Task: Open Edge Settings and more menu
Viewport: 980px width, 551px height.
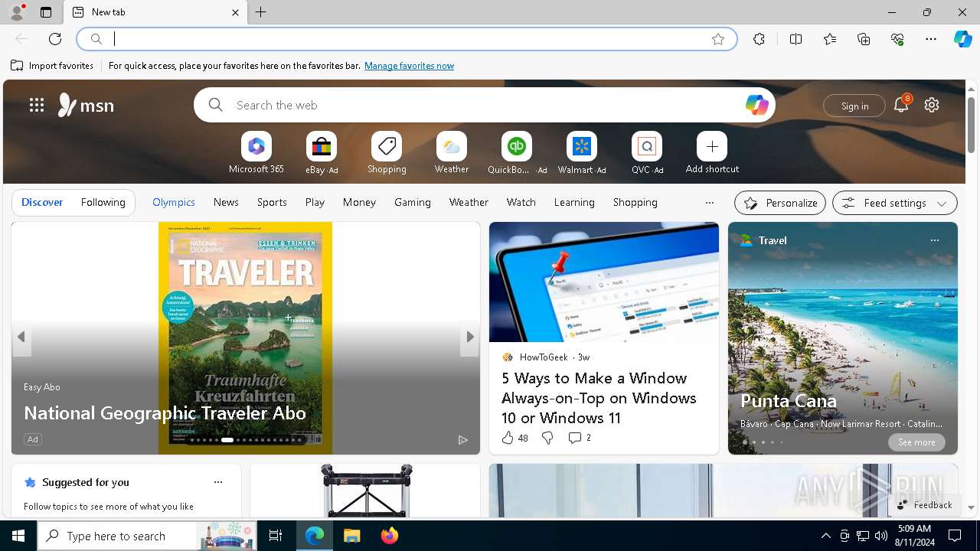Action: pos(931,39)
